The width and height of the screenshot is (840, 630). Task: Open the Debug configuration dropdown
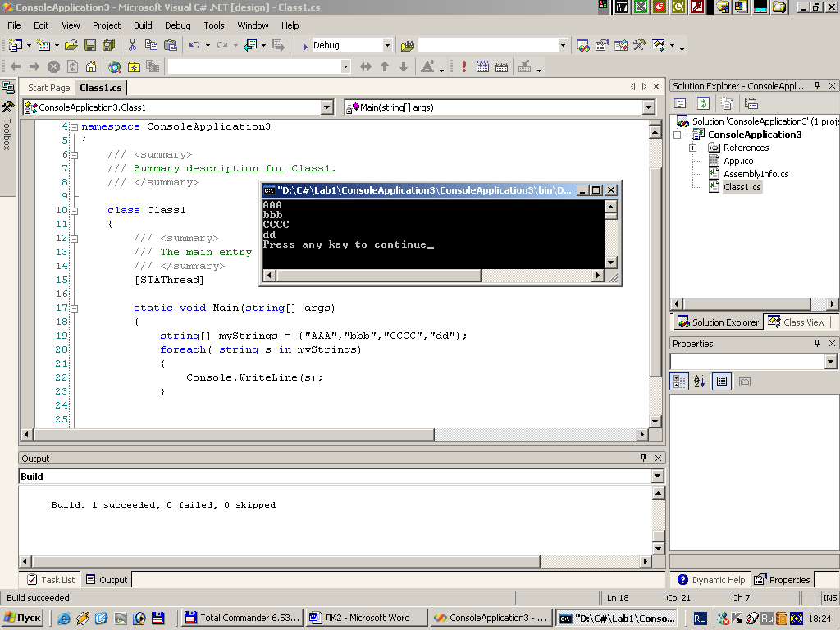point(387,46)
